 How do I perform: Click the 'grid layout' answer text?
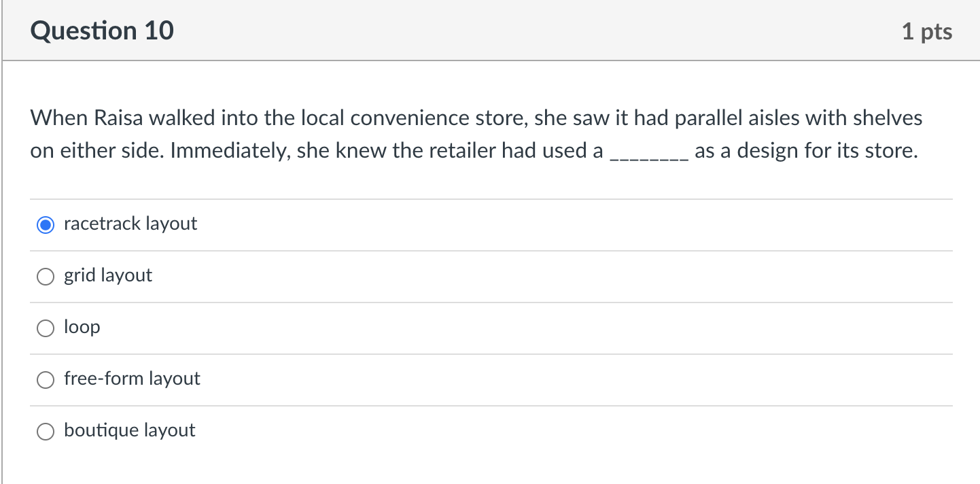[108, 275]
